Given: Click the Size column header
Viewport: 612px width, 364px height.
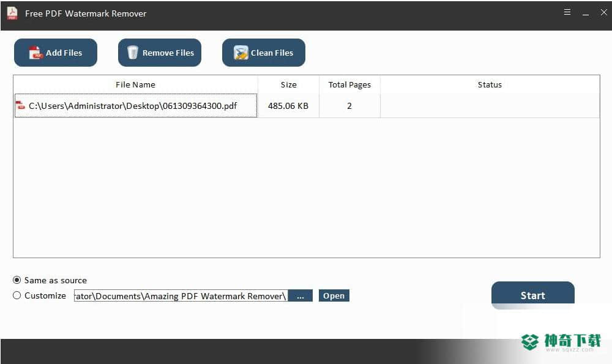Looking at the screenshot, I should click(288, 84).
